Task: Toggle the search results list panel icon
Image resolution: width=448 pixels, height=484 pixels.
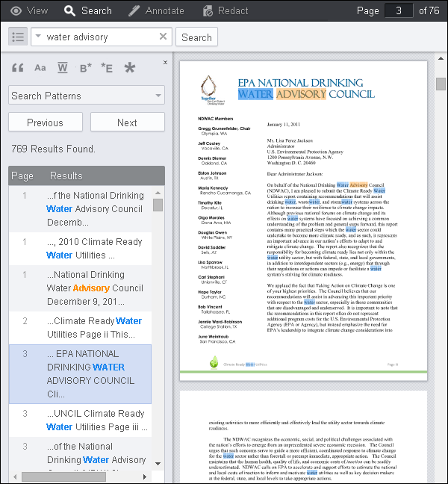Action: 18,37
